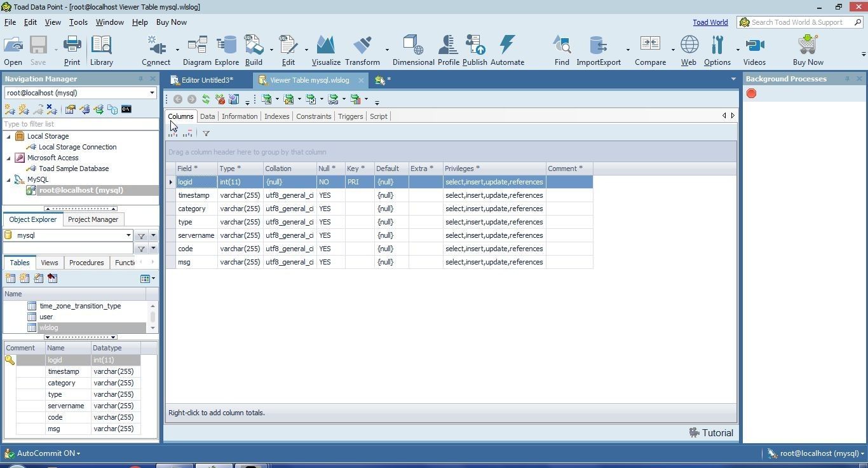Refresh the table viewer with green arrows icon
This screenshot has width=868, height=468.
point(205,99)
